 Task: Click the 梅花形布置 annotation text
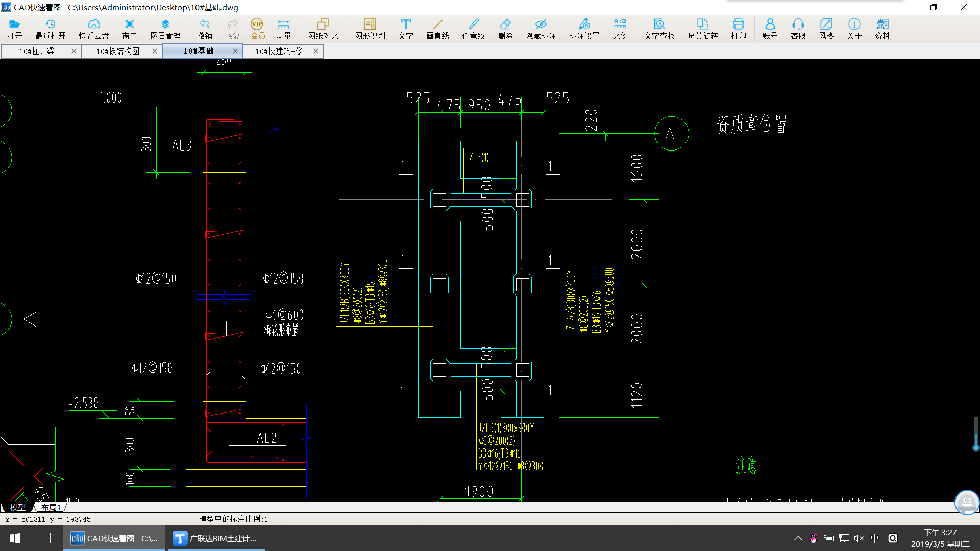click(x=281, y=330)
